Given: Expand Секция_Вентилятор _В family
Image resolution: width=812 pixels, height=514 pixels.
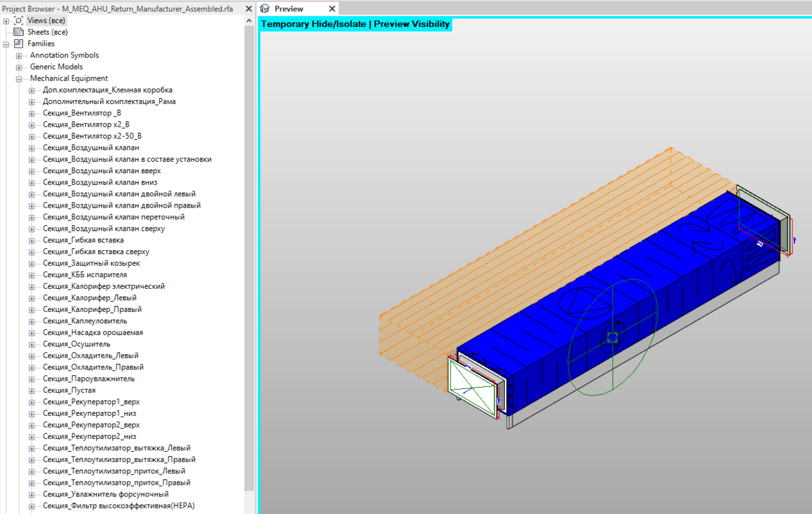Looking at the screenshot, I should [32, 113].
